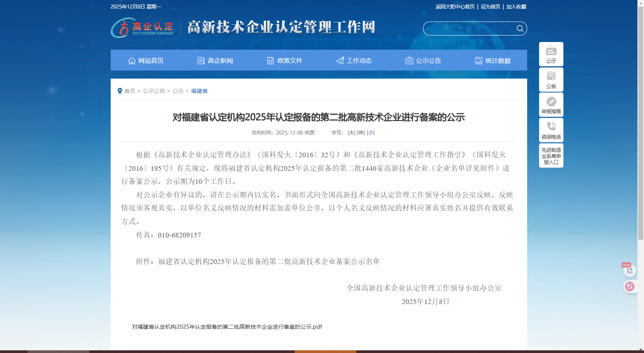Open 先进制造业名单申报入口 sidebar button
The height and width of the screenshot is (353, 644).
point(551,156)
